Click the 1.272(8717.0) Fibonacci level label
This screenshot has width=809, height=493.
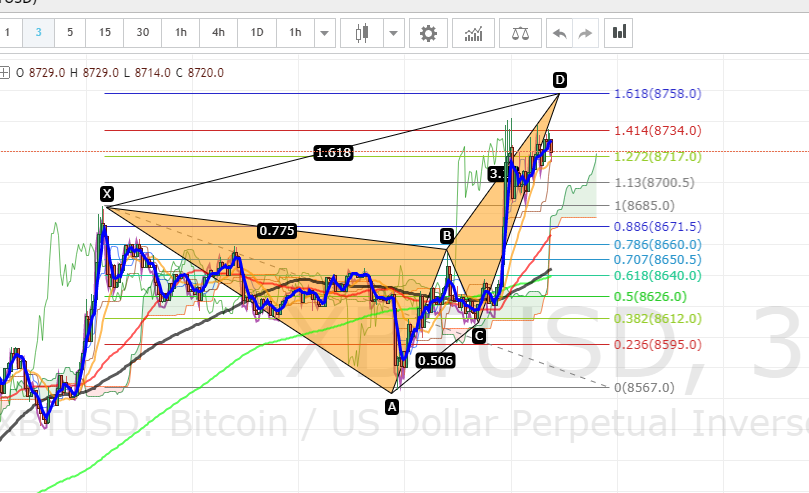tap(658, 156)
